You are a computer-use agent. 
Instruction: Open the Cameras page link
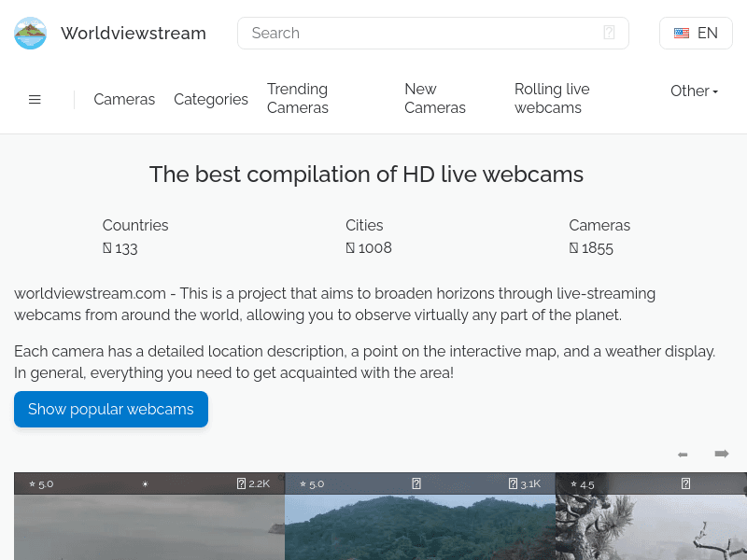pyautogui.click(x=124, y=99)
